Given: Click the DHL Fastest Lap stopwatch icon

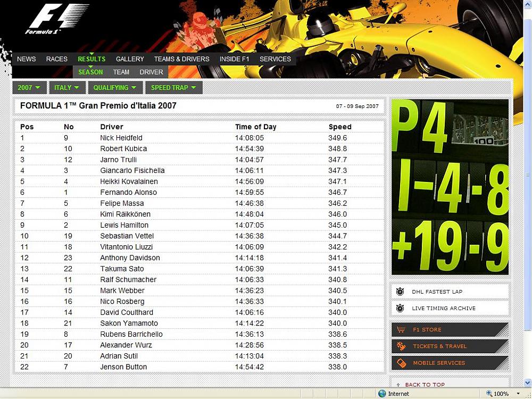Looking at the screenshot, I should click(401, 292).
